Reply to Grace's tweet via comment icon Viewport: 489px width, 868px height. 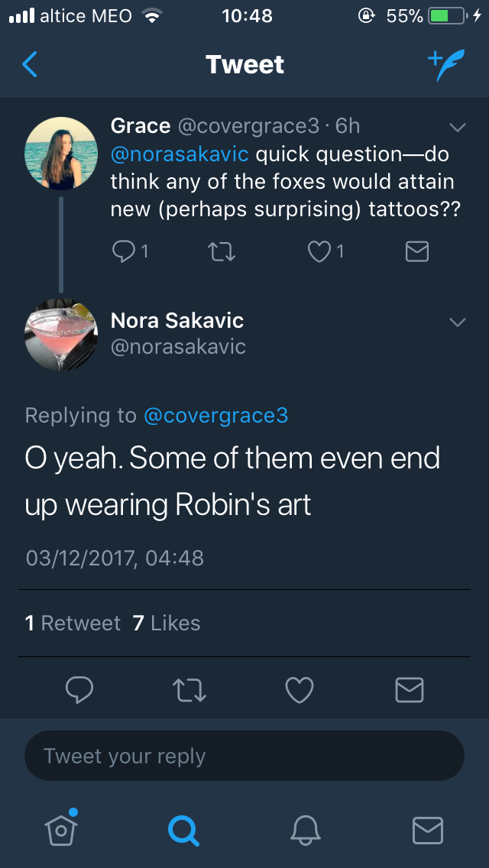pyautogui.click(x=125, y=251)
